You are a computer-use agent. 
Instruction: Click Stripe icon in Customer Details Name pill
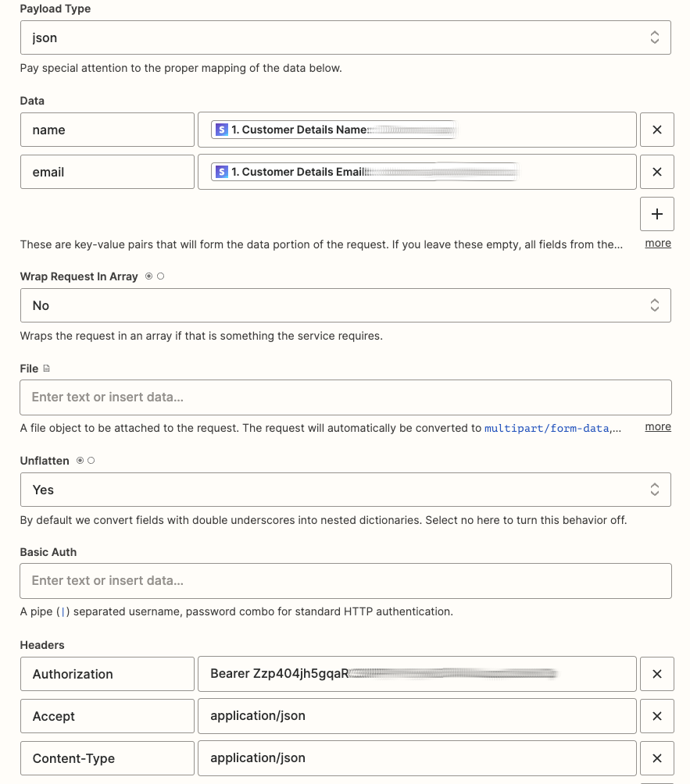[x=222, y=130]
